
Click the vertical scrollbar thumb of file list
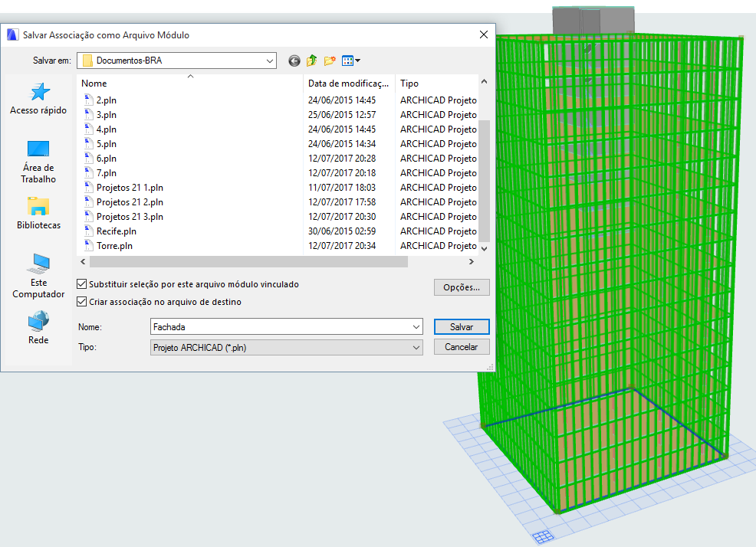(484, 181)
